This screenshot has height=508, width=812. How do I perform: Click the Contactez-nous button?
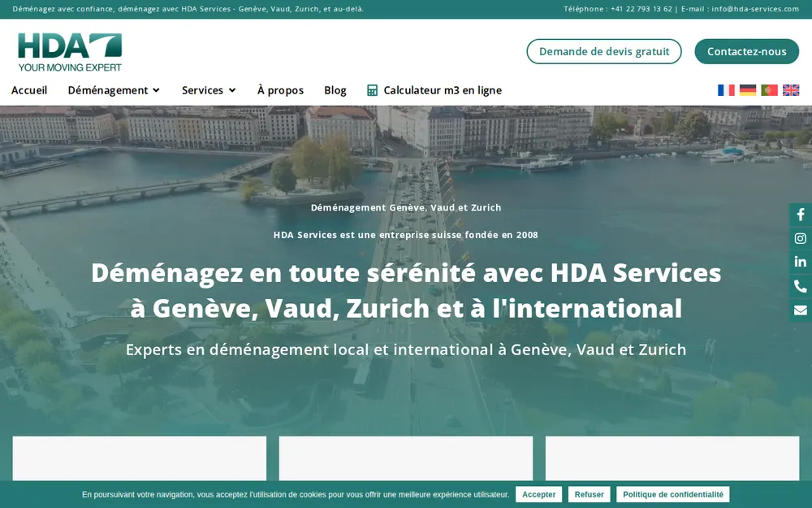[x=747, y=51]
